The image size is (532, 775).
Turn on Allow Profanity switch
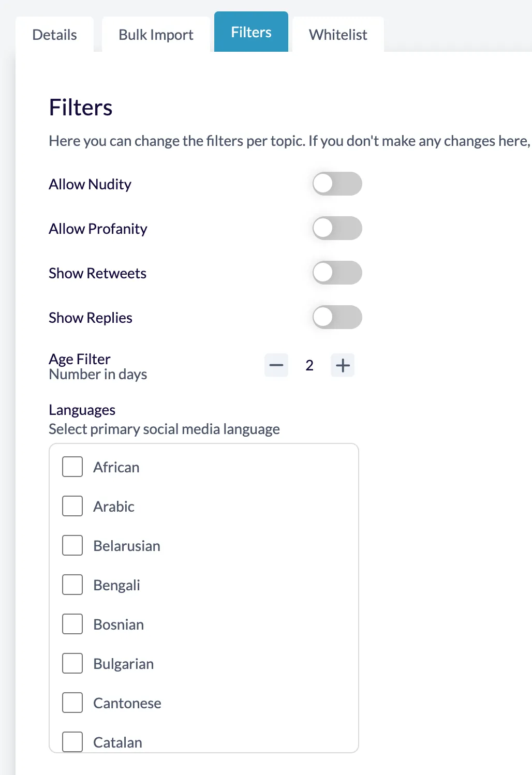click(337, 228)
